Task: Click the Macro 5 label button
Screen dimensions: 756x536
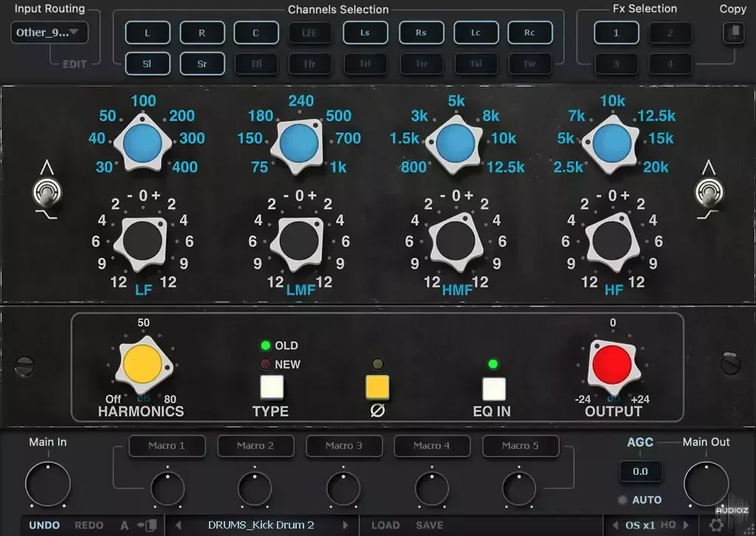Action: (x=520, y=446)
